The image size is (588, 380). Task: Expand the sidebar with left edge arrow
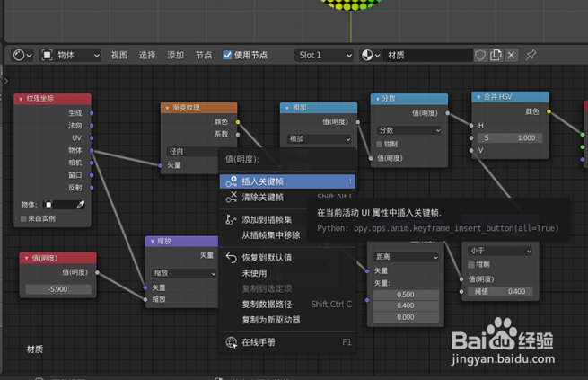click(x=6, y=81)
